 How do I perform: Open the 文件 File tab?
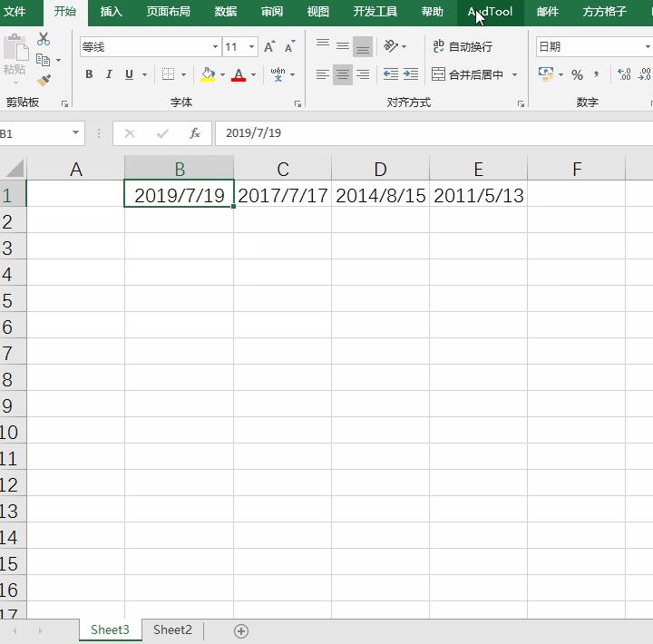pos(15,11)
